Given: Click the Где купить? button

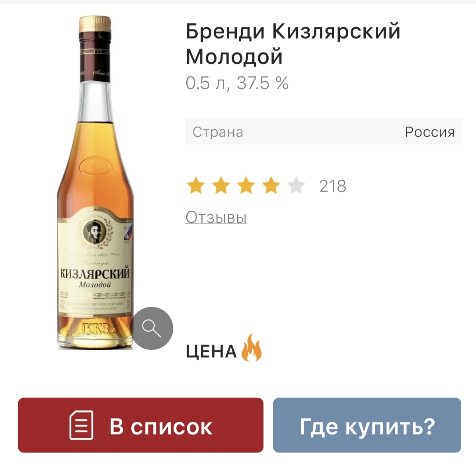Looking at the screenshot, I should (x=367, y=425).
